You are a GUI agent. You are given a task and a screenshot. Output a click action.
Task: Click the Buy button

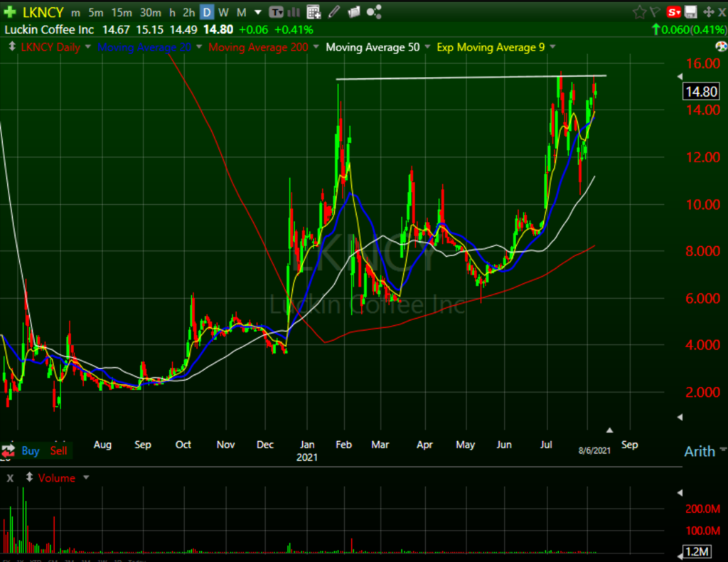click(x=31, y=451)
